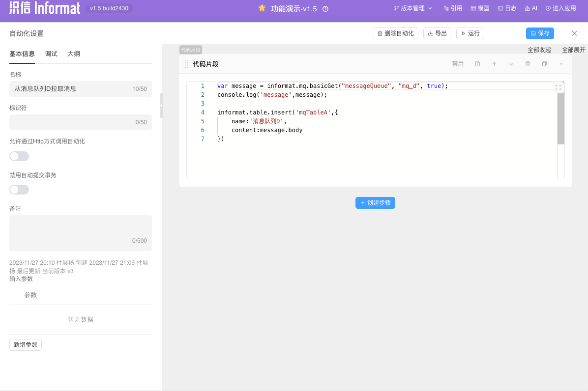Open the 大纲 tab

(x=73, y=54)
